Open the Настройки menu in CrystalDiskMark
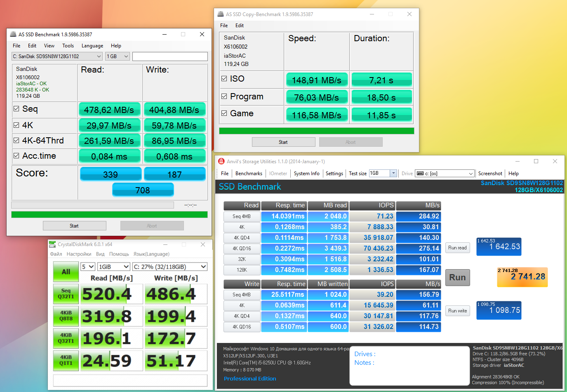The width and height of the screenshot is (567, 392). tap(79, 254)
